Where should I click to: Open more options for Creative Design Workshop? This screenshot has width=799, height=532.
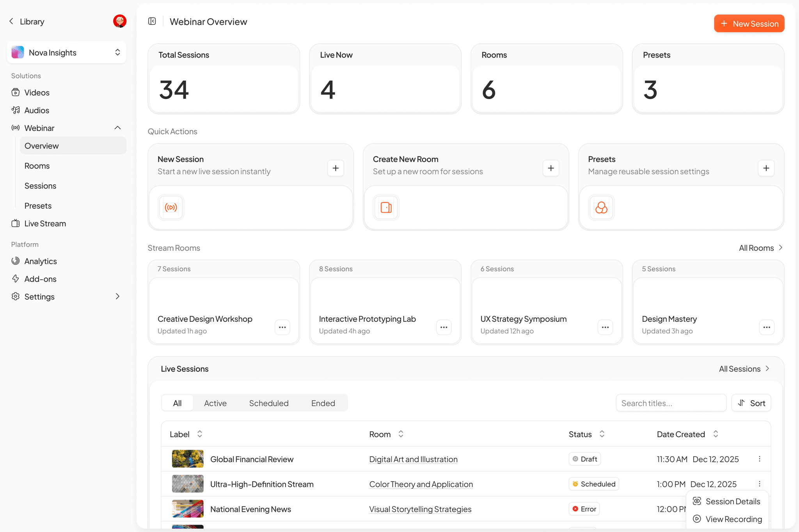[282, 327]
